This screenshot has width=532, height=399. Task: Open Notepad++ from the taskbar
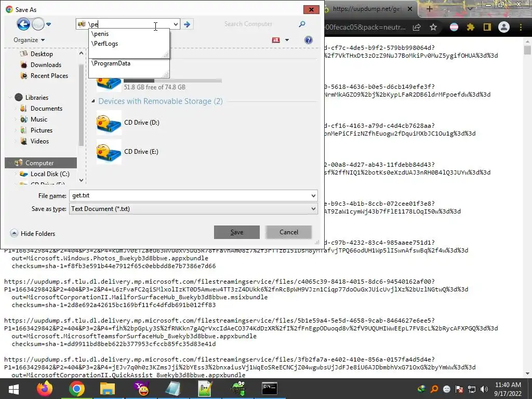click(205, 389)
